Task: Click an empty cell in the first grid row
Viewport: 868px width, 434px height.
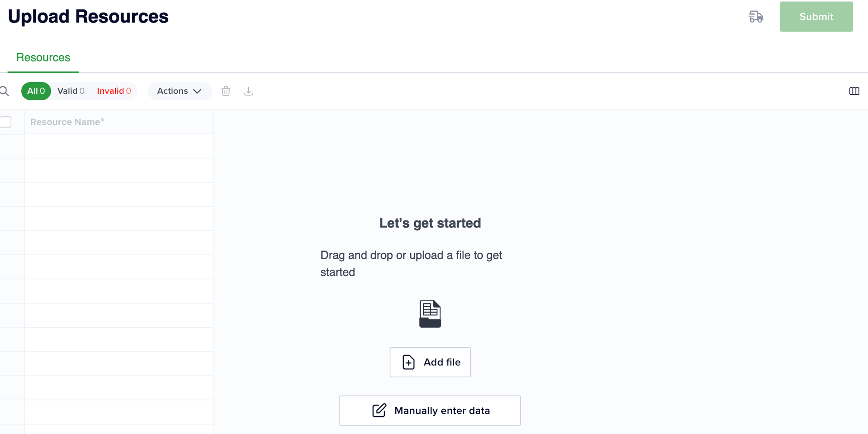Action: 119,146
